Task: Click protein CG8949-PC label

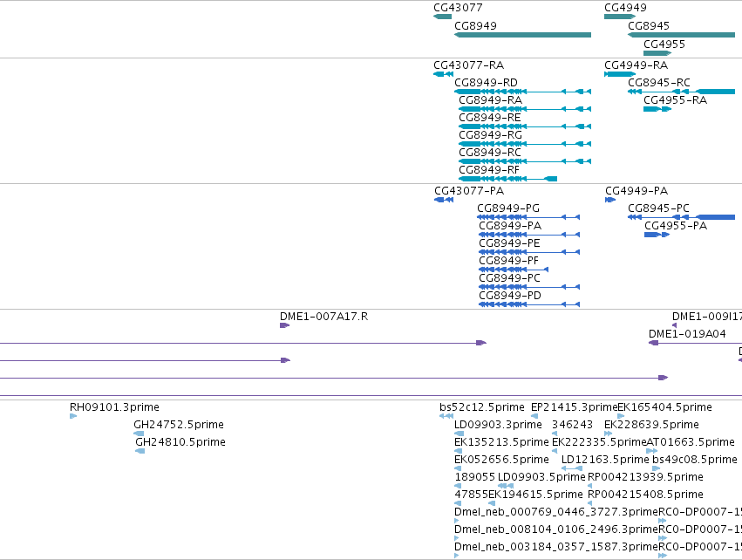Action: pyautogui.click(x=509, y=278)
